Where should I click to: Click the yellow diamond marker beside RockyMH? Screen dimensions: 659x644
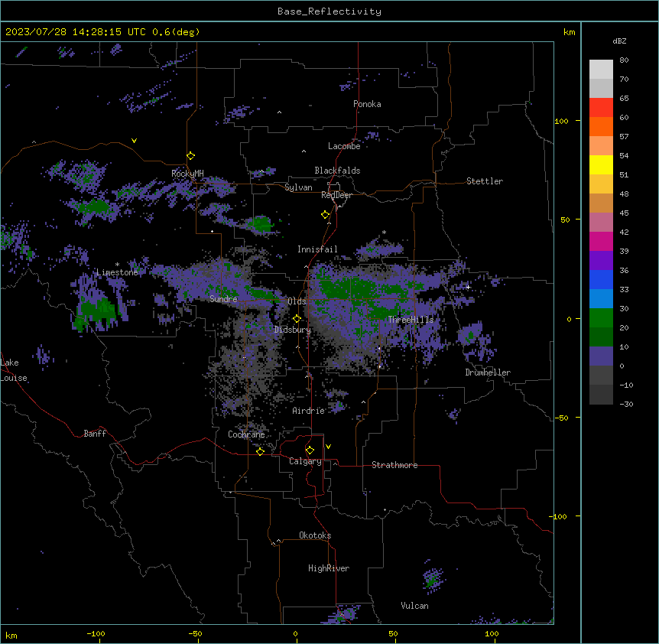pyautogui.click(x=191, y=156)
